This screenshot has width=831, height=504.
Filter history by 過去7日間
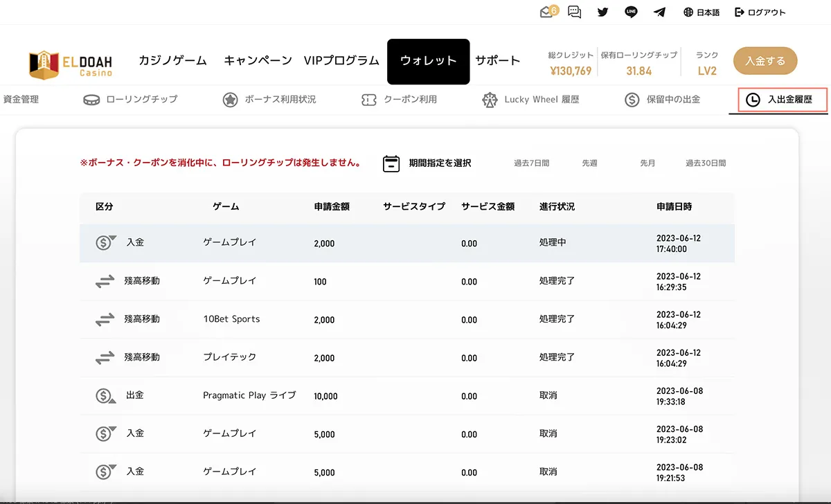pyautogui.click(x=531, y=163)
